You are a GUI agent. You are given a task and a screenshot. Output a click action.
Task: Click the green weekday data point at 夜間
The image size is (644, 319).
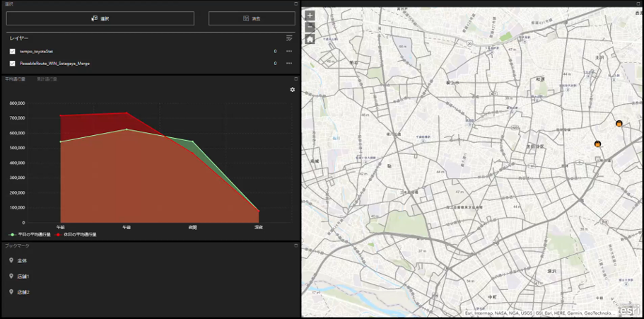point(192,142)
